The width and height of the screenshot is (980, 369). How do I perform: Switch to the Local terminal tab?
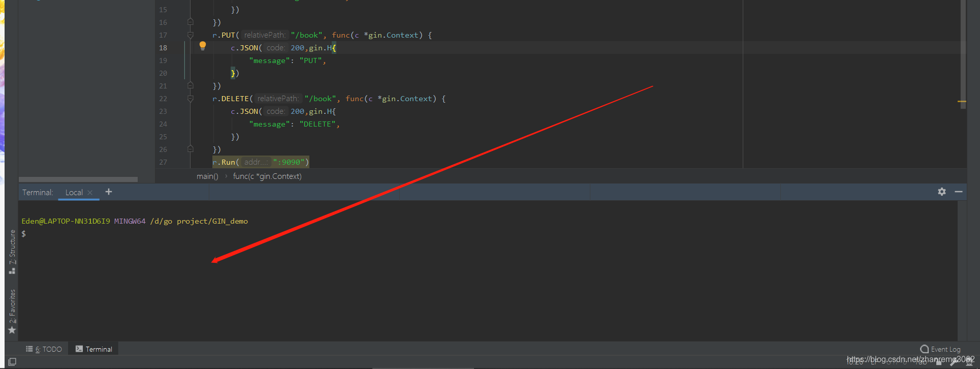click(74, 192)
